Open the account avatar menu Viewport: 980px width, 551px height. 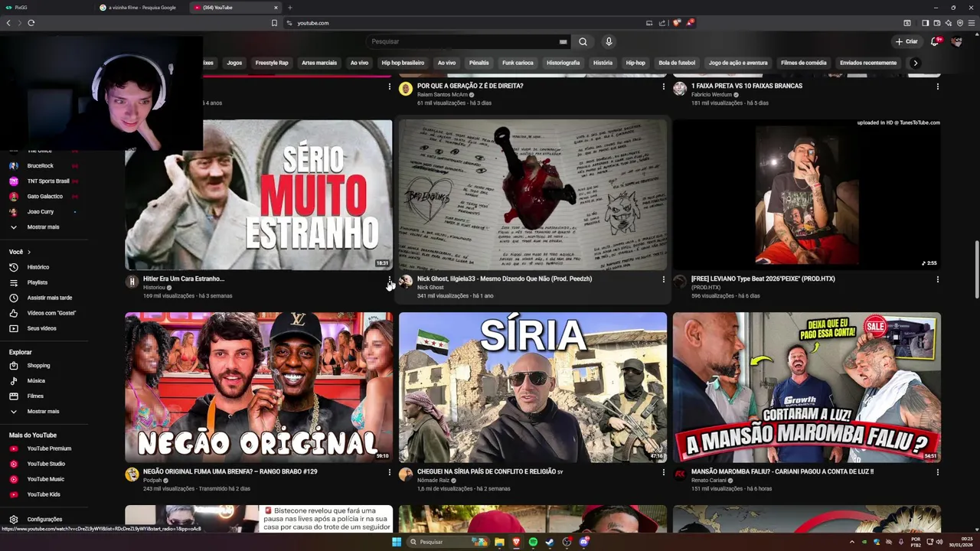pos(956,41)
